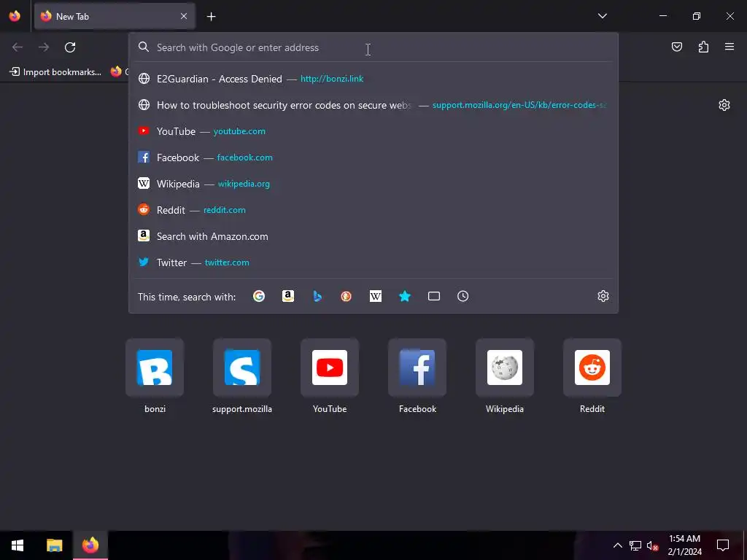747x560 pixels.
Task: Choose the YouTube youtube.com suggestion
Action: tap(373, 131)
